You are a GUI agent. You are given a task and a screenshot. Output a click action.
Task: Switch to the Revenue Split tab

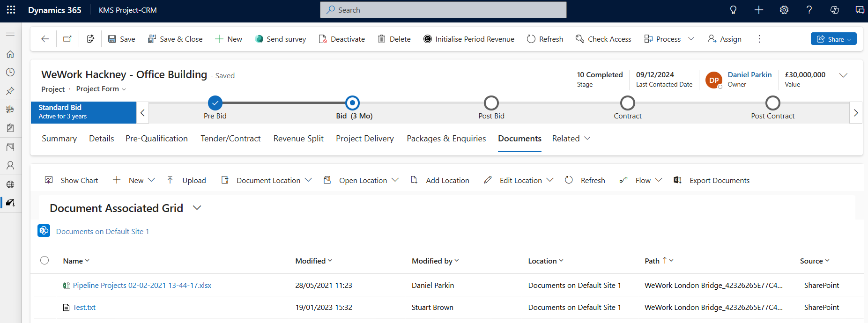click(298, 139)
